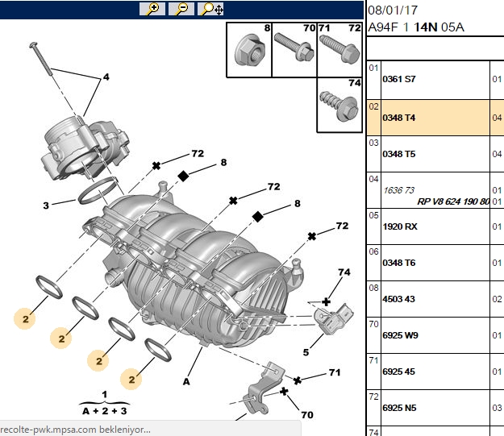Click callout number 3 near the ring seal
This screenshot has width=504, height=436.
click(46, 206)
